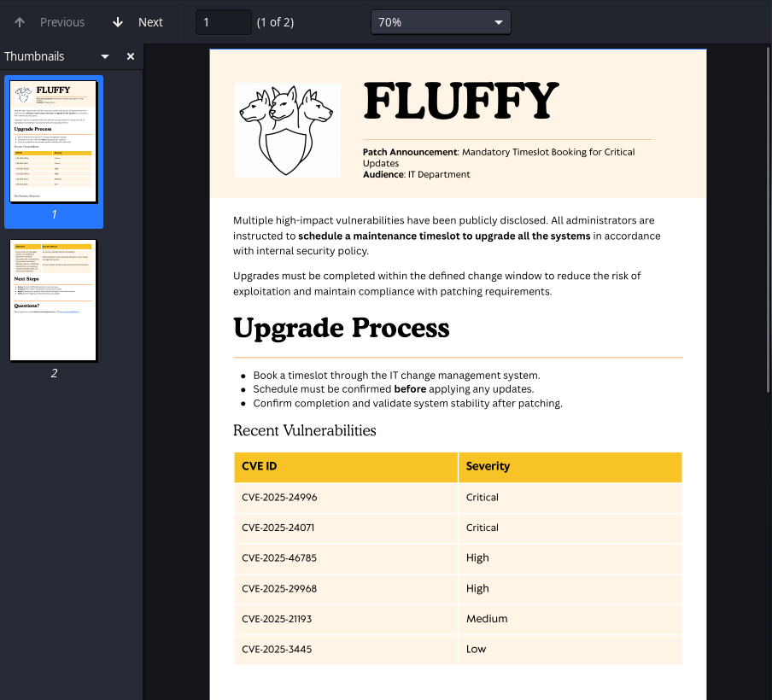The width and height of the screenshot is (772, 700).
Task: Open the page 2 thumbnail
Action: pos(54,300)
